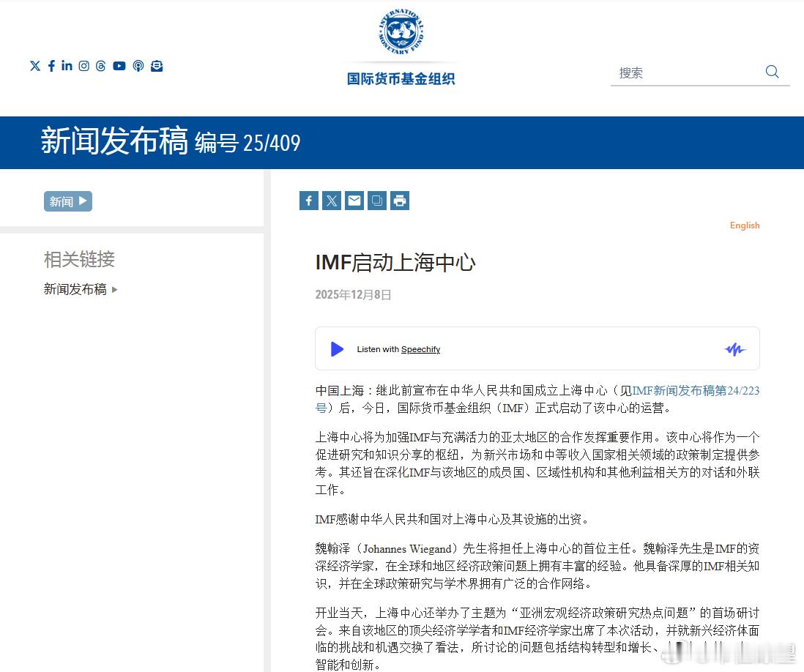Screen dimensions: 804x672
Task: Email this press release
Action: [x=354, y=200]
